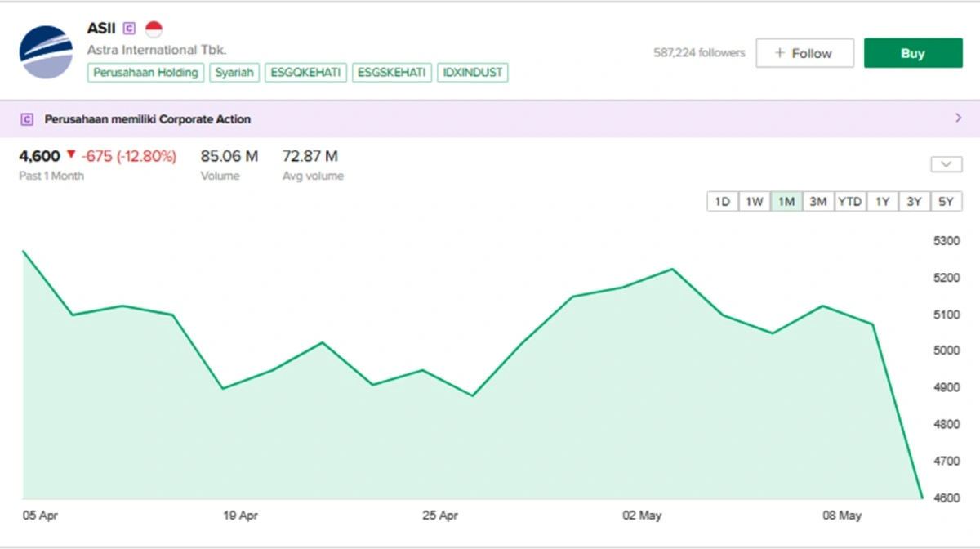Select the 1Y chart range
Viewport: 980px width, 549px height.
pyautogui.click(x=882, y=202)
